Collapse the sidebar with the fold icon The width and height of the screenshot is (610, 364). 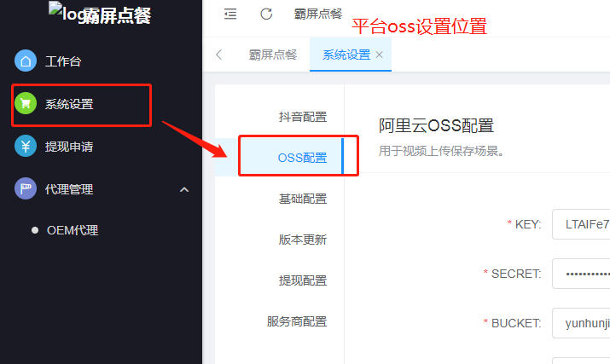click(x=230, y=14)
